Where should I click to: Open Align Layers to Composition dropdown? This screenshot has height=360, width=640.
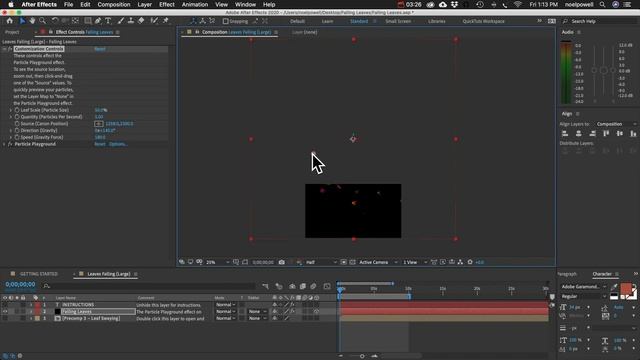point(616,124)
